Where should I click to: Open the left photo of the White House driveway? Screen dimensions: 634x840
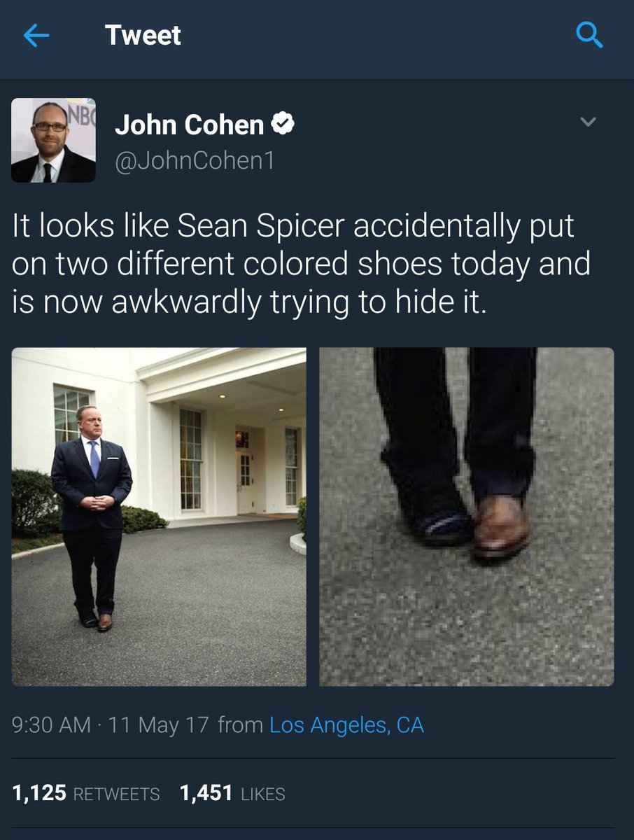click(159, 517)
